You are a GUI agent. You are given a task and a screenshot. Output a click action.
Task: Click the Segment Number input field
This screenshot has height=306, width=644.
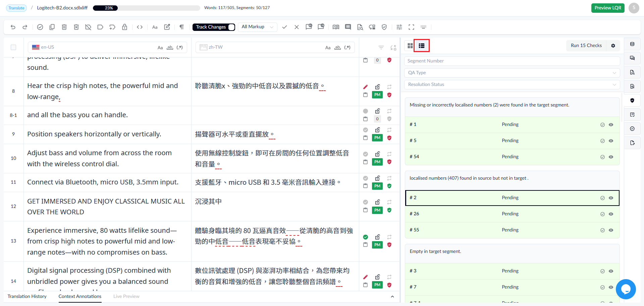coord(512,61)
